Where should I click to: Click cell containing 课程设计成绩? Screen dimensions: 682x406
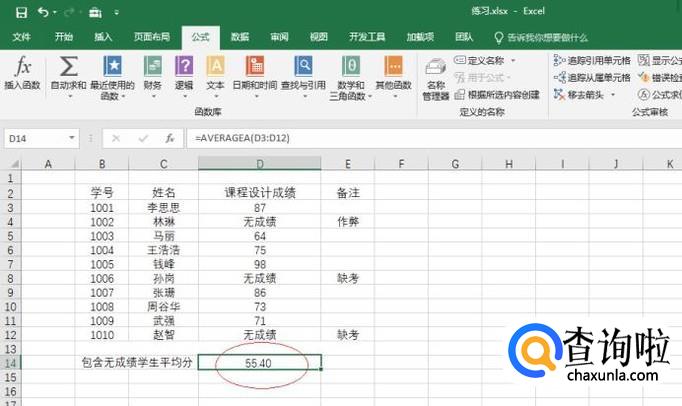pyautogui.click(x=260, y=193)
